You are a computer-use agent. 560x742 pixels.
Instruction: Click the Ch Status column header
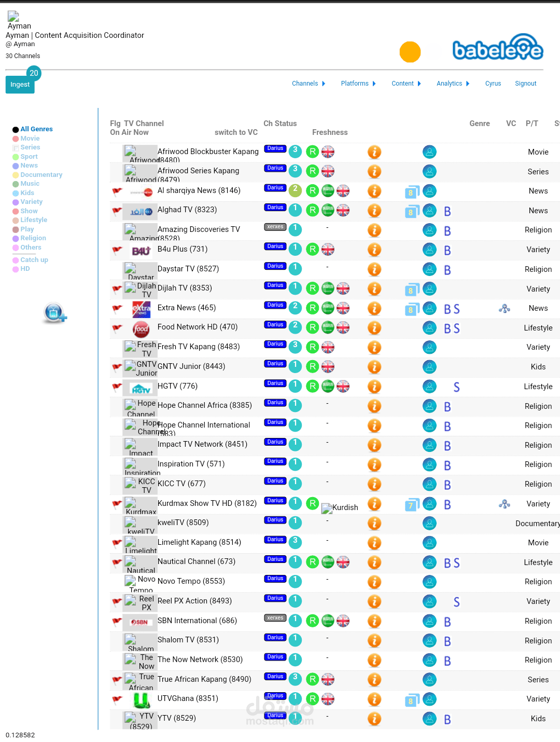pos(280,123)
